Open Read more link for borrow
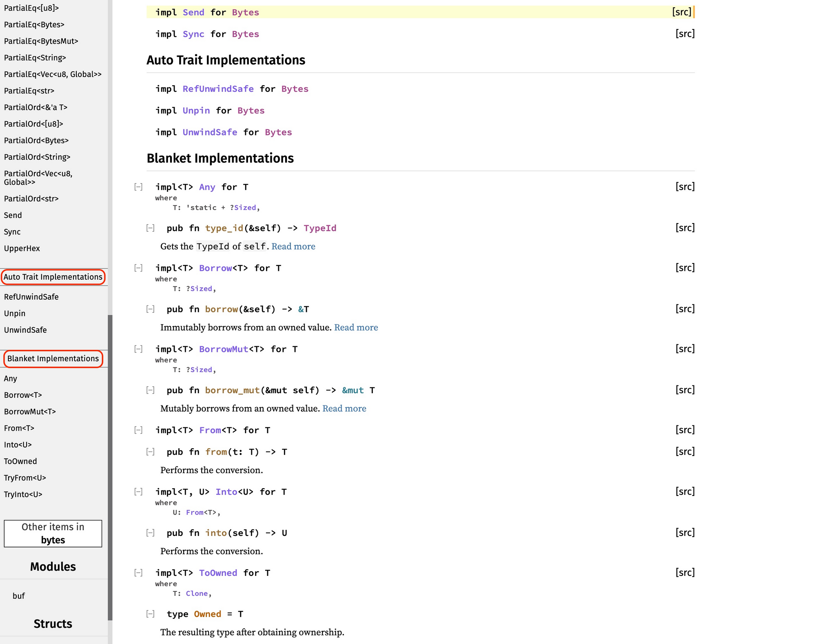The width and height of the screenshot is (816, 644). coord(356,328)
